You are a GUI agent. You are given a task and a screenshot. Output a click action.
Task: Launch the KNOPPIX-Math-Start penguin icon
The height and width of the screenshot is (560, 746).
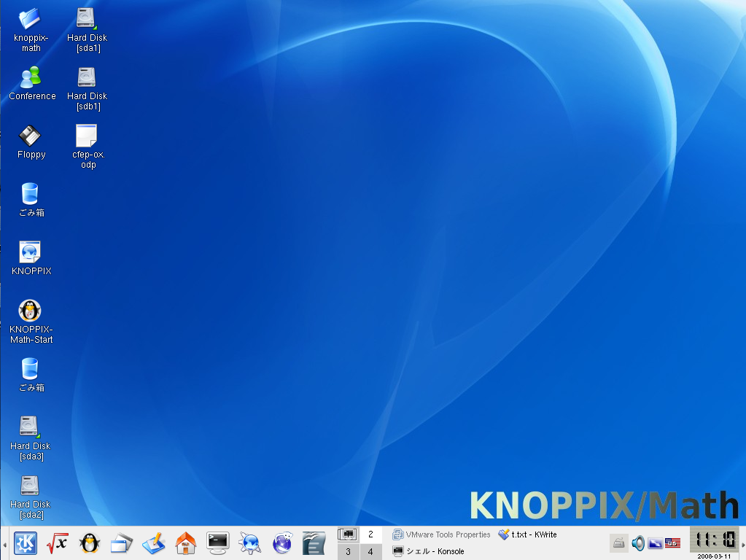pos(31,322)
